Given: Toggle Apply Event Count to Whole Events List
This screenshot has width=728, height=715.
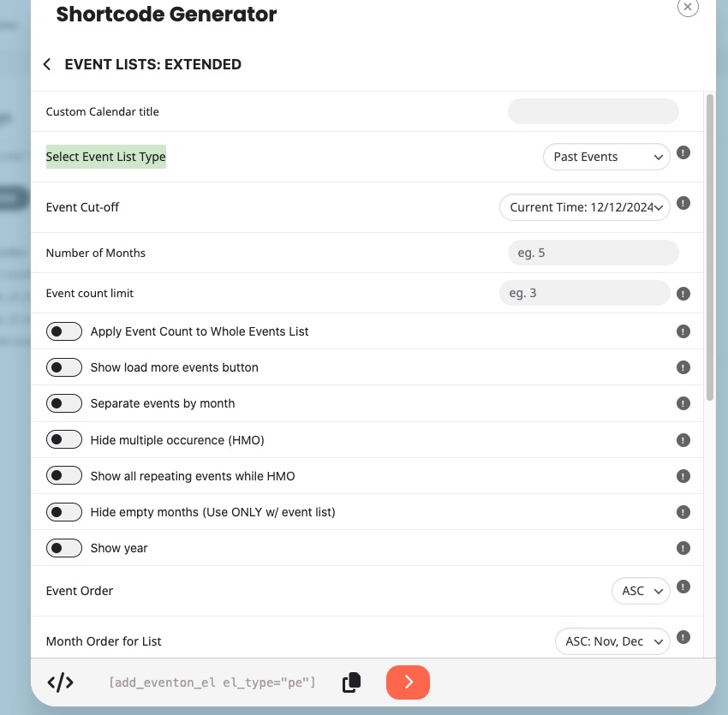Looking at the screenshot, I should (64, 331).
